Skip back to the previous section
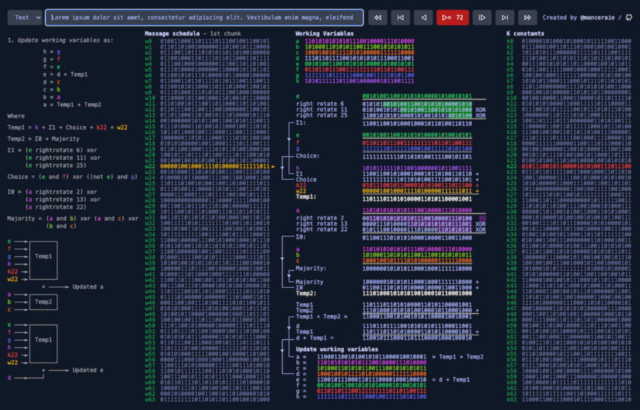This screenshot has height=410, width=640. (400, 18)
